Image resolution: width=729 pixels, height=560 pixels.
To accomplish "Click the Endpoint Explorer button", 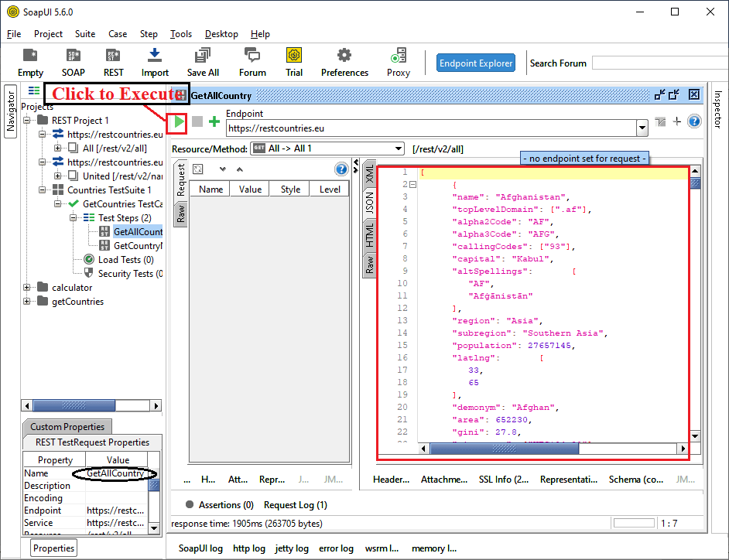I will tap(476, 63).
